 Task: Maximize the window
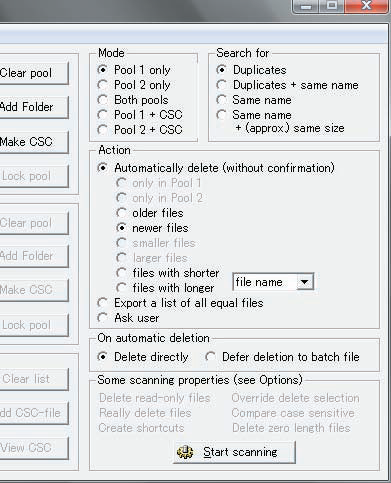(332, 6)
